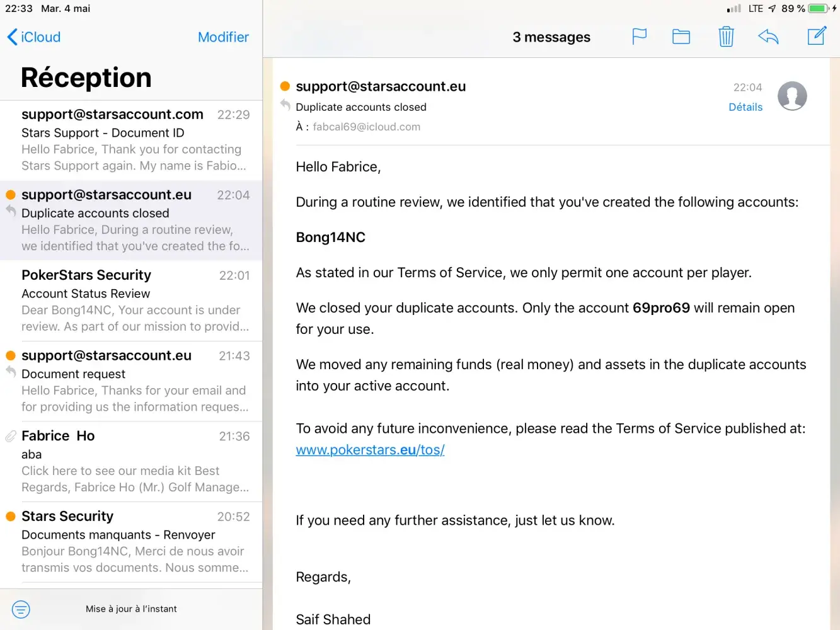Show message Détails

pos(745,107)
